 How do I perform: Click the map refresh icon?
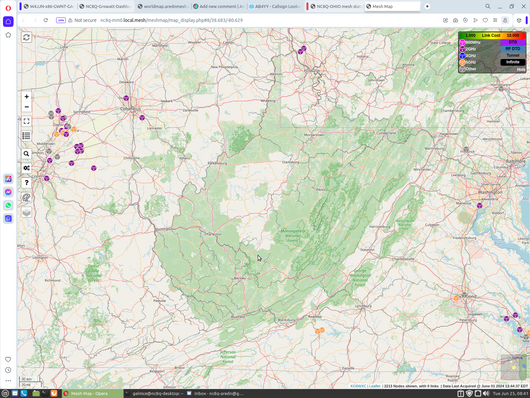tap(26, 37)
